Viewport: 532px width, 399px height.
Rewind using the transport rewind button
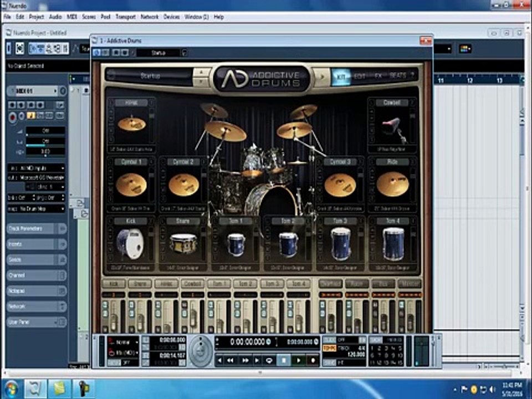click(231, 360)
